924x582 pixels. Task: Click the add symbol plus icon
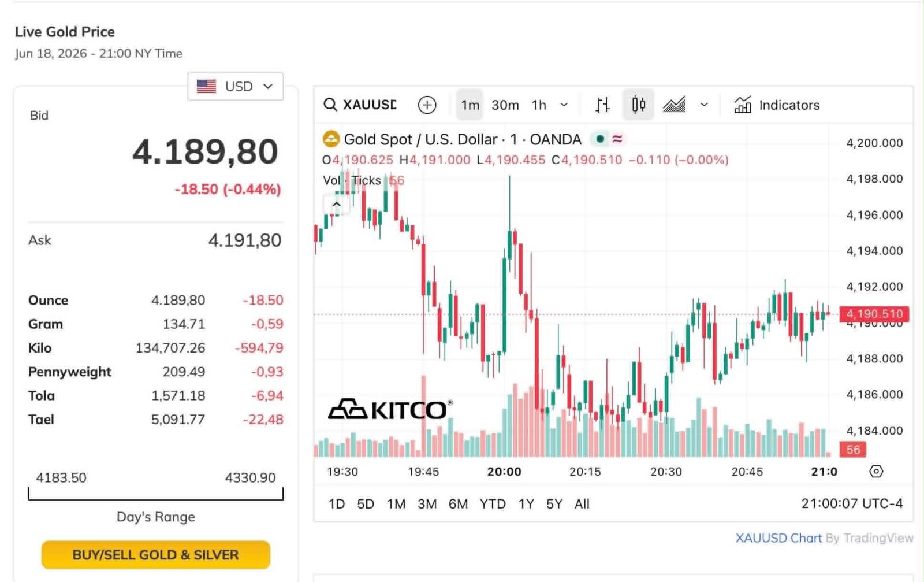click(427, 105)
